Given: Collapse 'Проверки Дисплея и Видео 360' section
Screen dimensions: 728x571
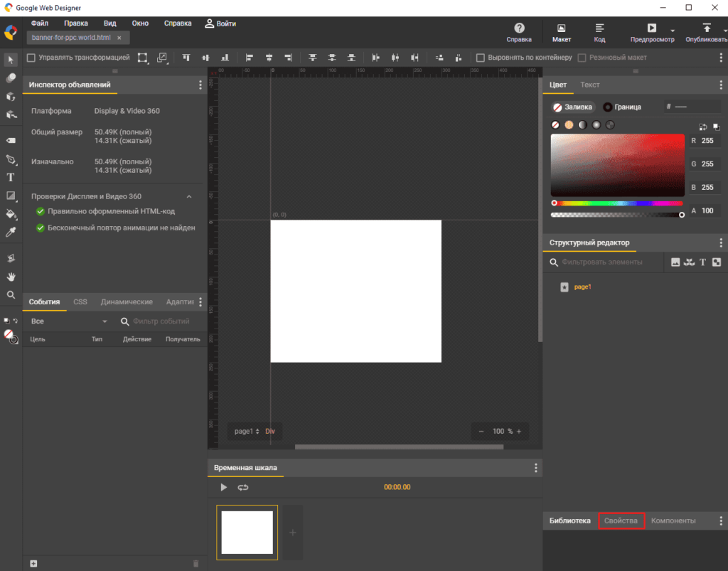Looking at the screenshot, I should coord(189,196).
